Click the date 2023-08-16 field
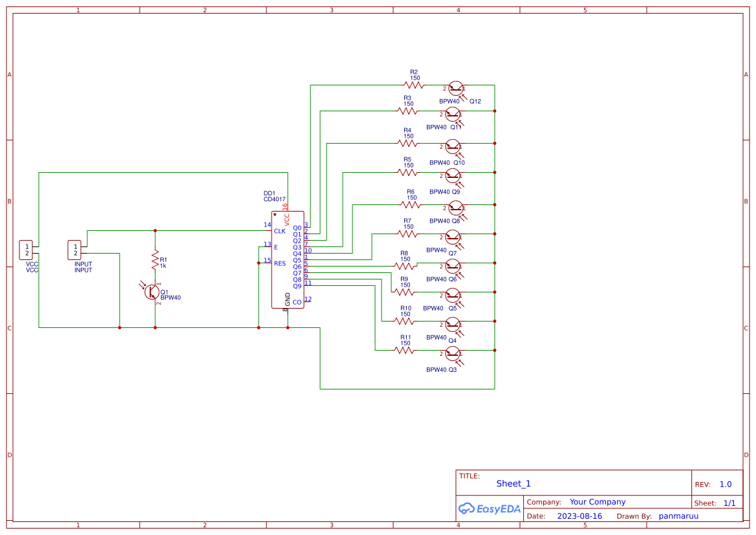Viewport: 756px width, 535px height. [x=579, y=516]
